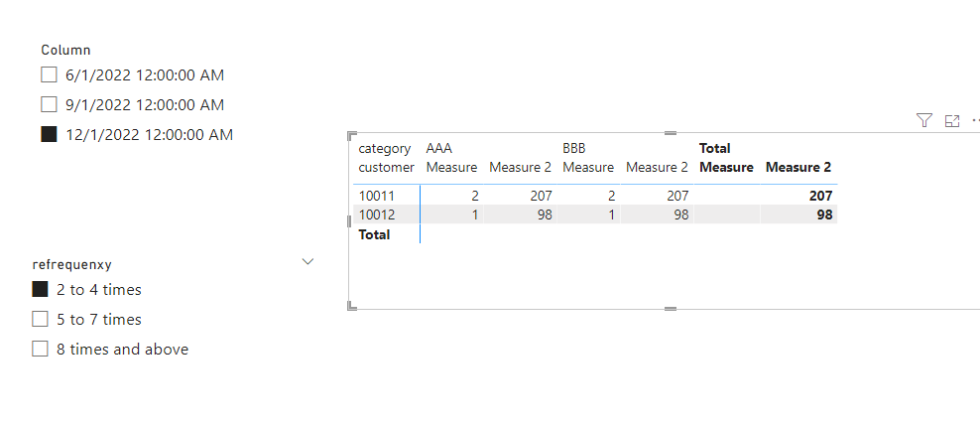Viewport: 980px width, 429px height.
Task: Tick the 8 times and above checkbox
Action: (x=40, y=349)
